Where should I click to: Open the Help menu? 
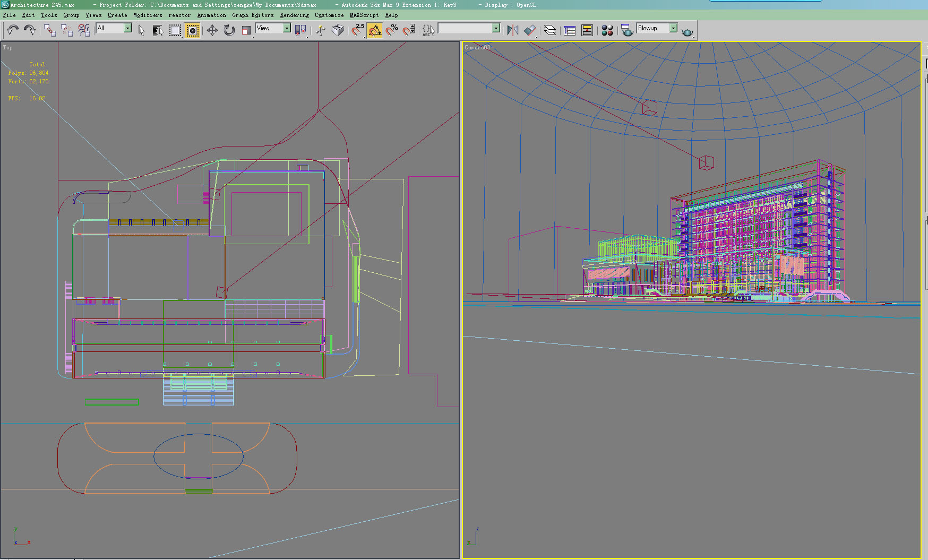pos(391,15)
